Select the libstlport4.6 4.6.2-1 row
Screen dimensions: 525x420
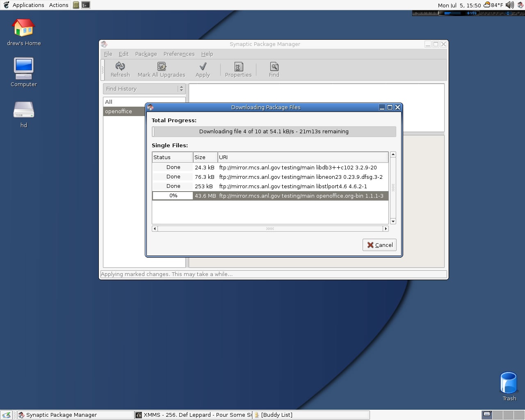click(270, 186)
